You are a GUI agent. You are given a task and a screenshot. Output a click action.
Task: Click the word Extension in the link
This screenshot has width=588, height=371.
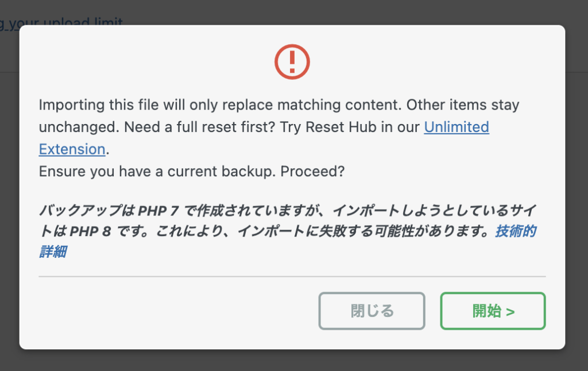(x=72, y=149)
